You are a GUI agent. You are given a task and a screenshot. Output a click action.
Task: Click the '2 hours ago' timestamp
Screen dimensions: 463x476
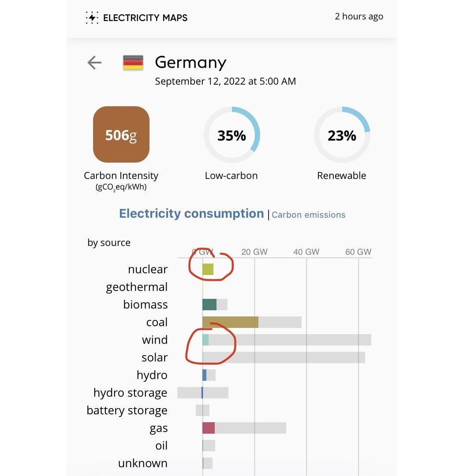tap(359, 16)
